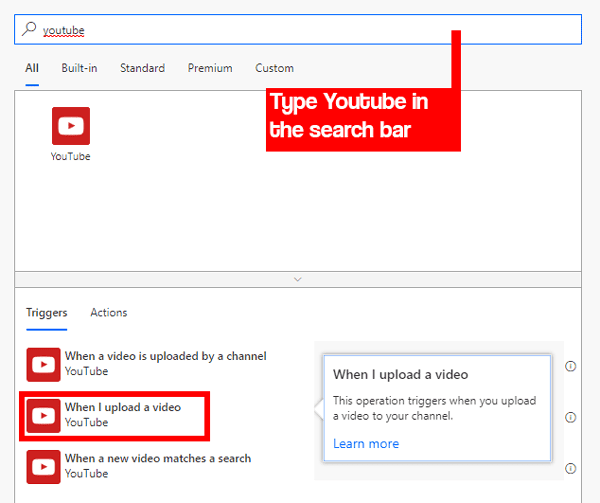Switch to the Actions tab

click(x=109, y=313)
